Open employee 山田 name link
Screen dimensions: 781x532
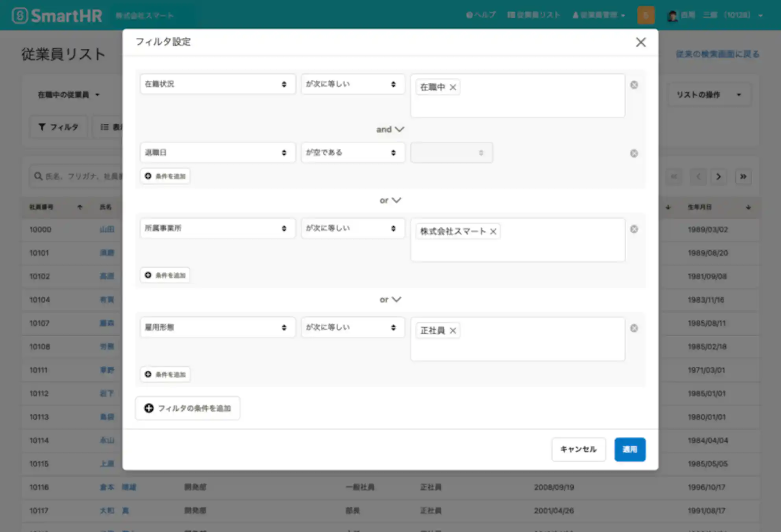107,229
